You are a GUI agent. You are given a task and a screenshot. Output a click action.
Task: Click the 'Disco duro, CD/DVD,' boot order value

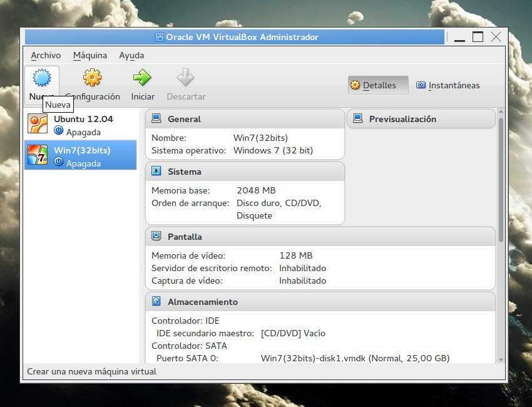279,203
